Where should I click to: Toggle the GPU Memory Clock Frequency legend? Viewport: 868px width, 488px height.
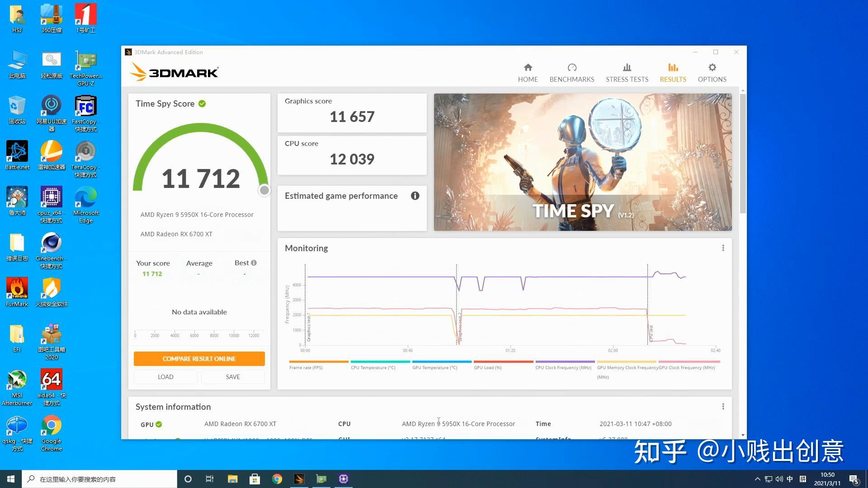tap(627, 370)
